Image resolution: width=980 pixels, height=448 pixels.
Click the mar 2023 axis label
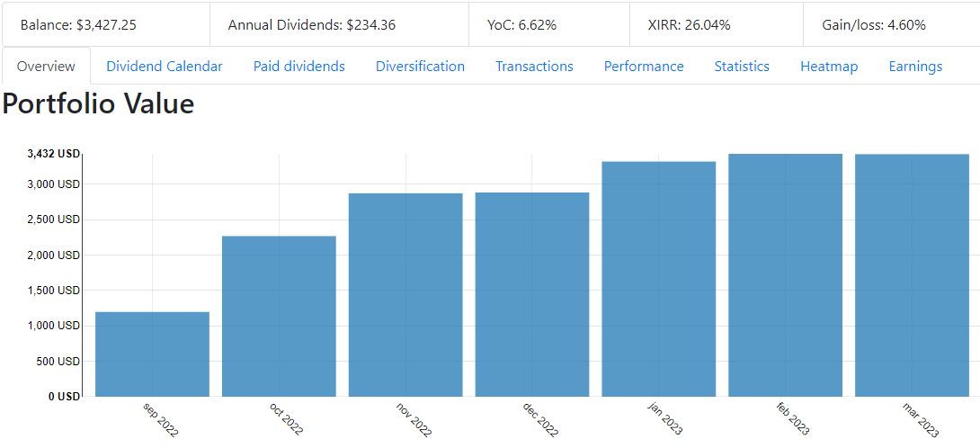pos(921,419)
